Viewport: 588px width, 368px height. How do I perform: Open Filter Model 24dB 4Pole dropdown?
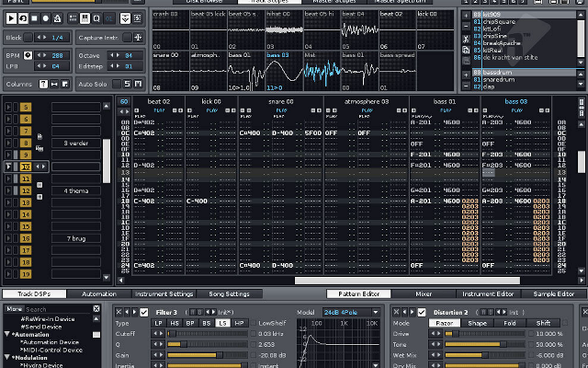point(351,312)
